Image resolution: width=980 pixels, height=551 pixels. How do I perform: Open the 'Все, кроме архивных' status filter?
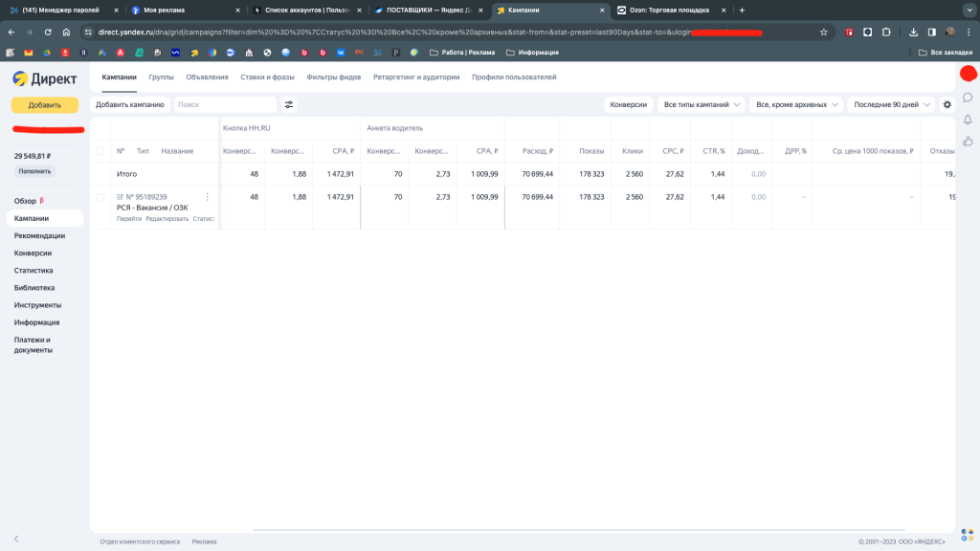point(797,104)
